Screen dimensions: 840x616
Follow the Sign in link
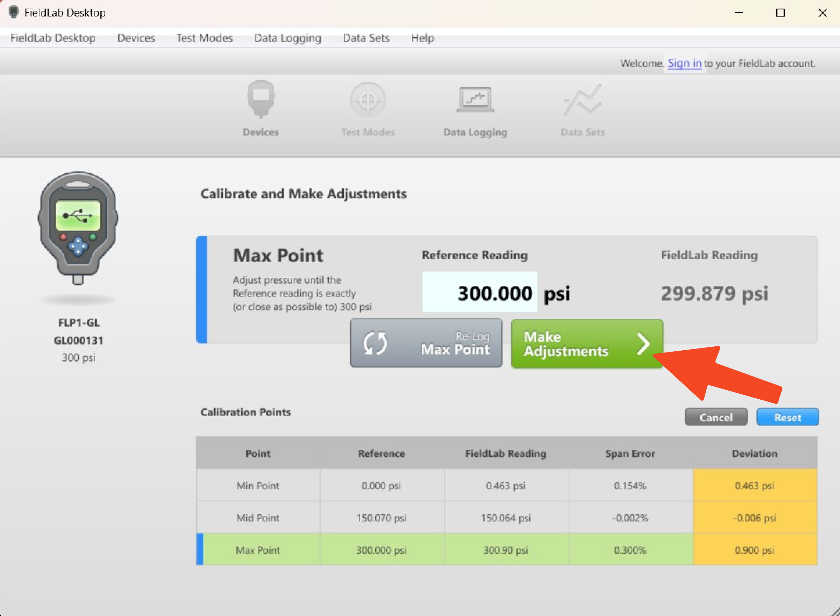tap(684, 63)
